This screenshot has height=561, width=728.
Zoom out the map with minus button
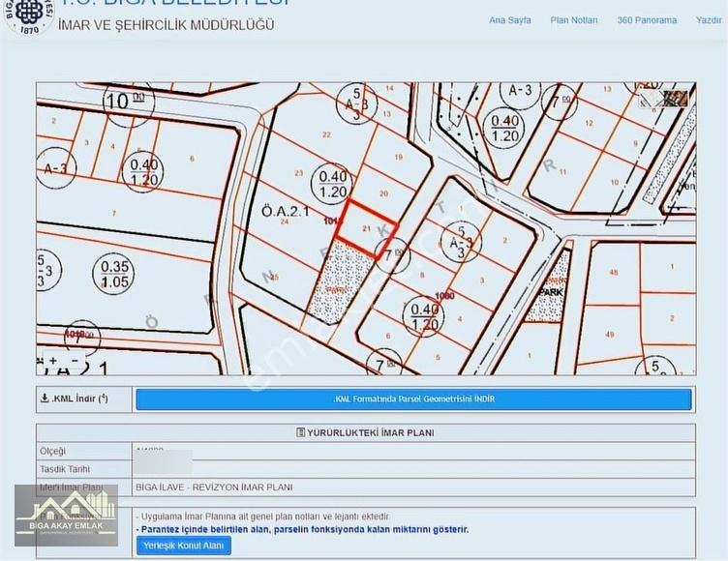tap(75, 360)
